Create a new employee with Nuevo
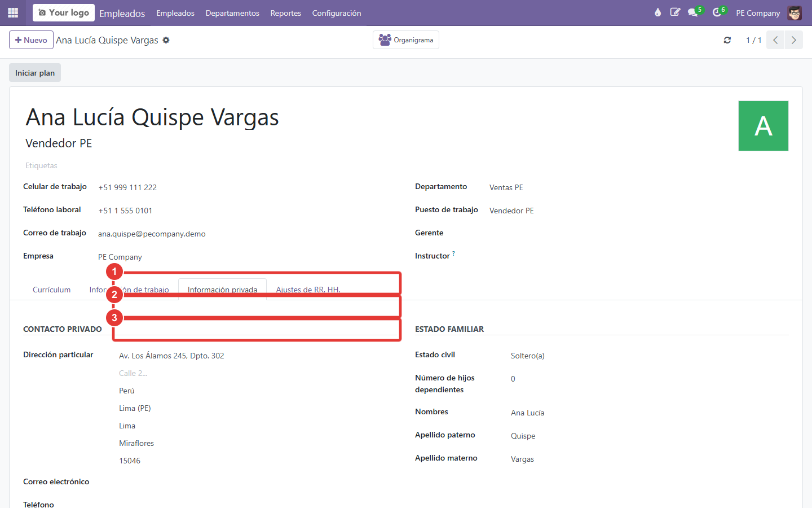Image resolution: width=812 pixels, height=508 pixels. point(31,40)
